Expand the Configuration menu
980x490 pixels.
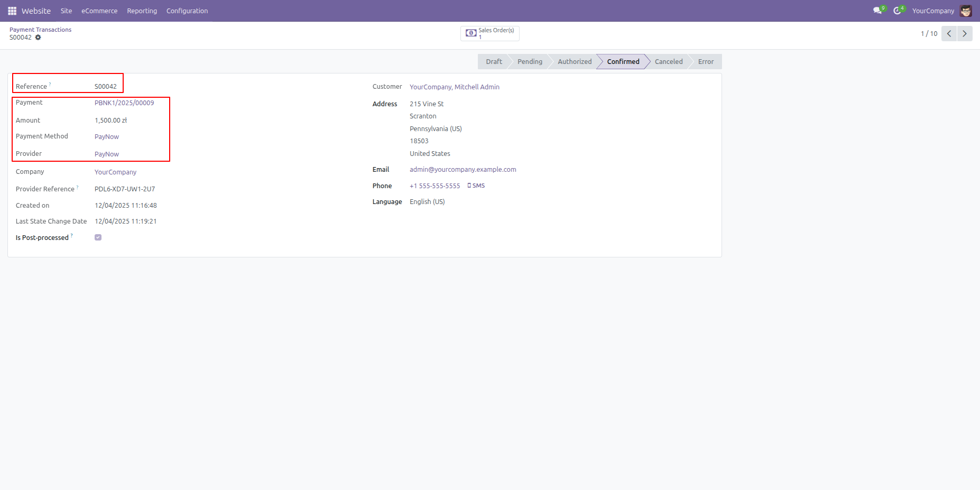187,11
